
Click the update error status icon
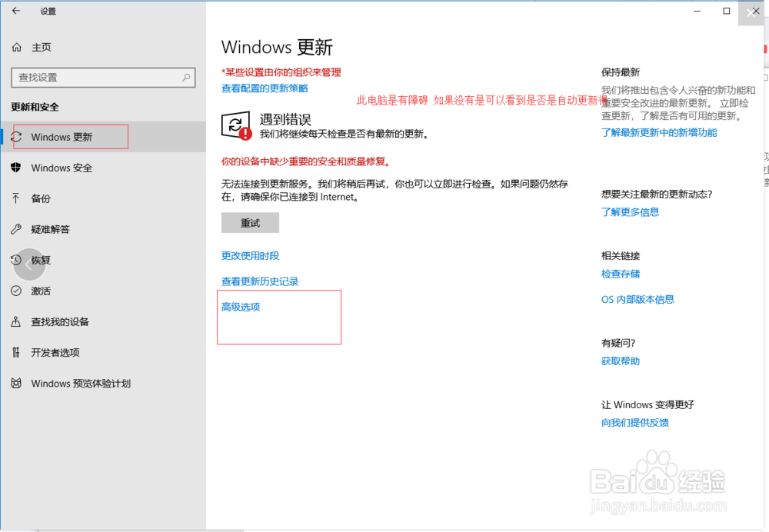(x=236, y=126)
